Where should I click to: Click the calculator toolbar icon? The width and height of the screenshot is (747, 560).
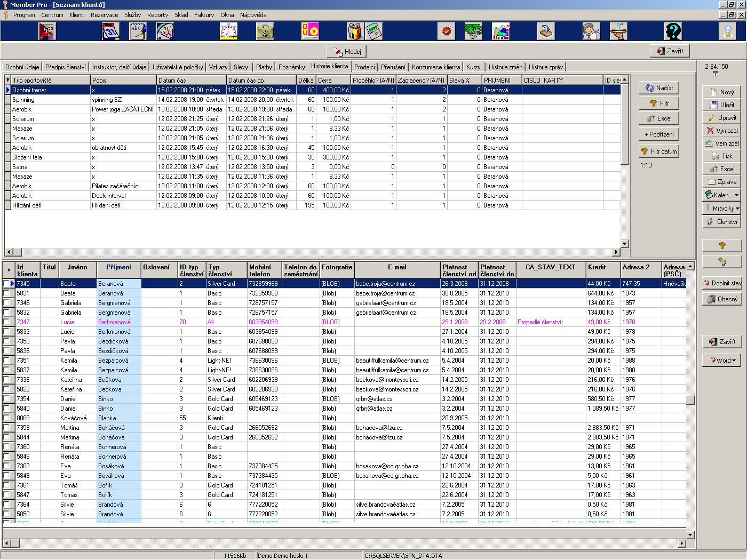(374, 31)
